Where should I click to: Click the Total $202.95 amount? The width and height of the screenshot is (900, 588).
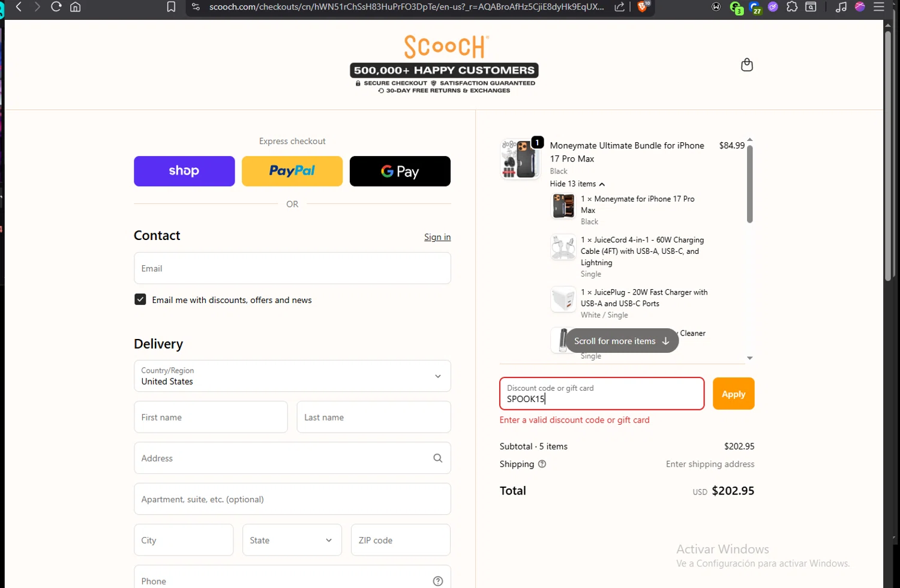[x=733, y=491]
